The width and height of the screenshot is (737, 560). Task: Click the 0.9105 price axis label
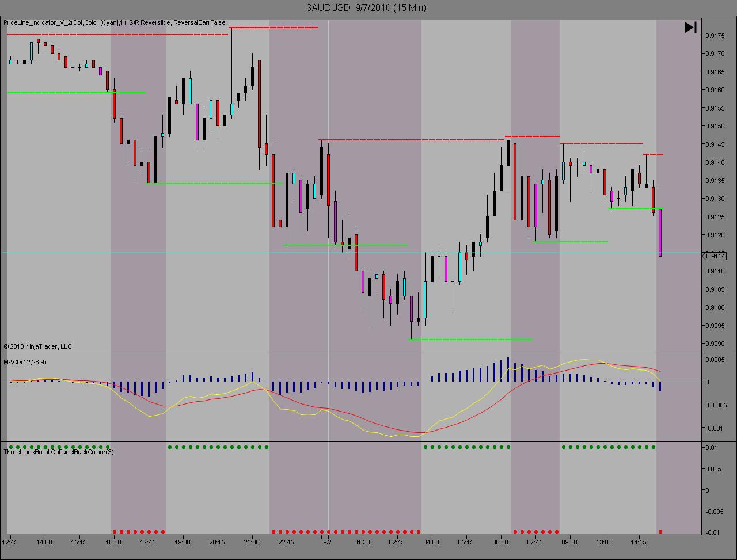pyautogui.click(x=716, y=289)
